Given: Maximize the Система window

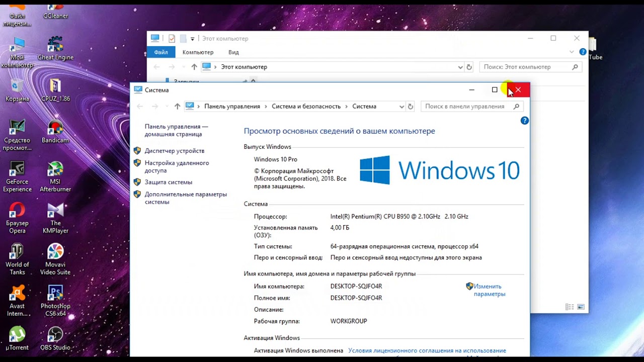Looking at the screenshot, I should tap(495, 90).
